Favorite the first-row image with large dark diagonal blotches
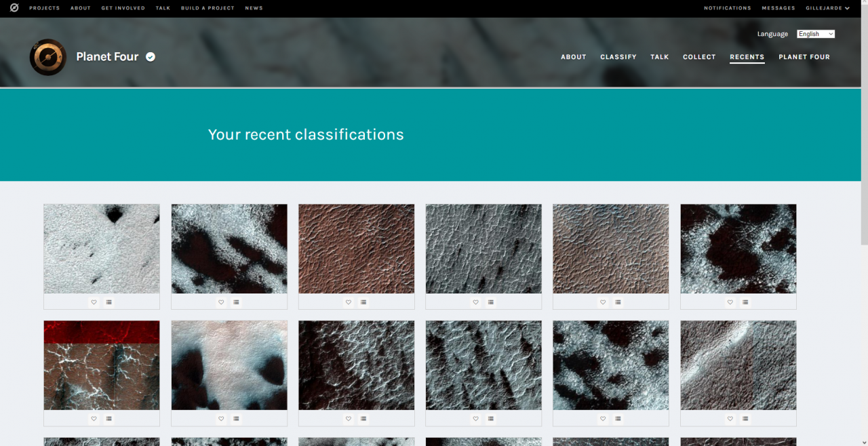Screen dimensions: 868x446 (221, 302)
